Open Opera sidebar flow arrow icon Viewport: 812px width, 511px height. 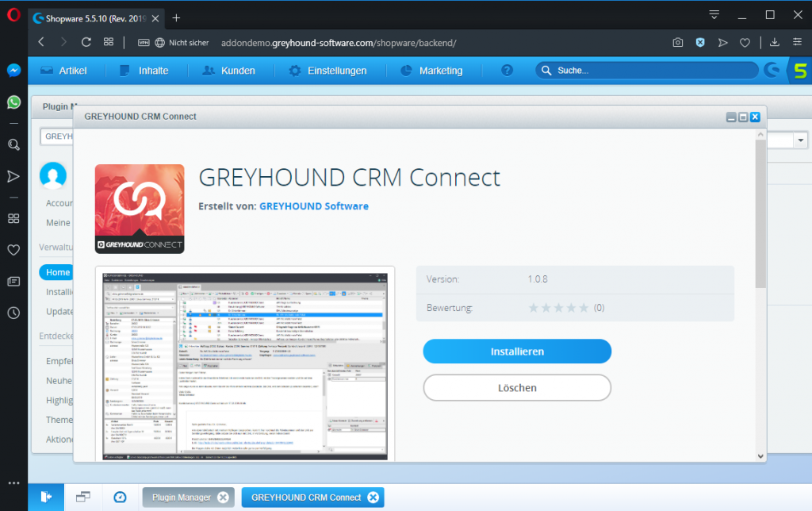coord(14,177)
